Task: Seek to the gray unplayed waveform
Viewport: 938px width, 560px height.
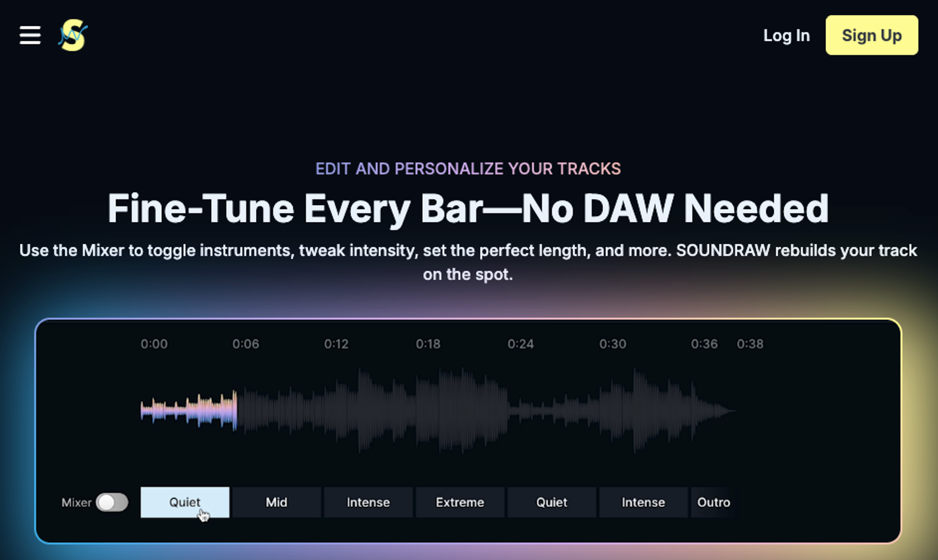Action: 487,410
